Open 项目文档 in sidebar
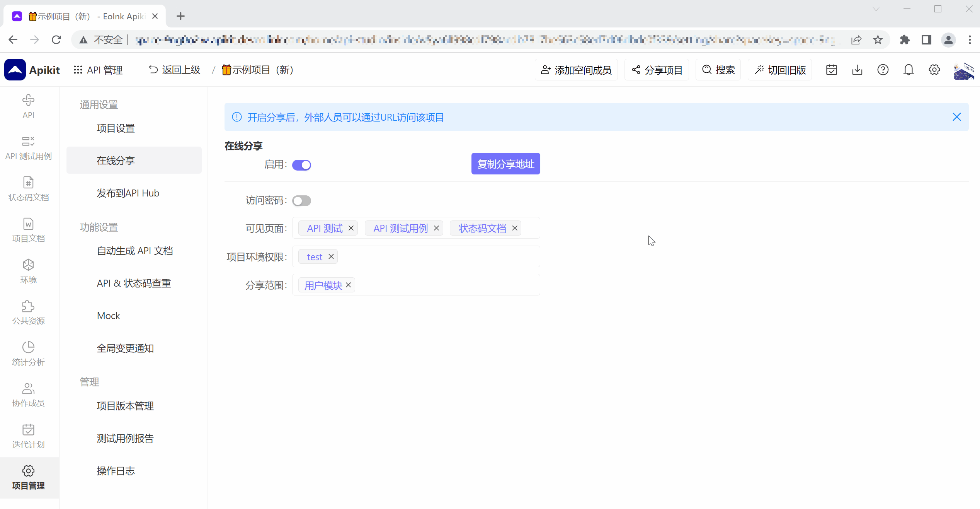 (x=28, y=229)
